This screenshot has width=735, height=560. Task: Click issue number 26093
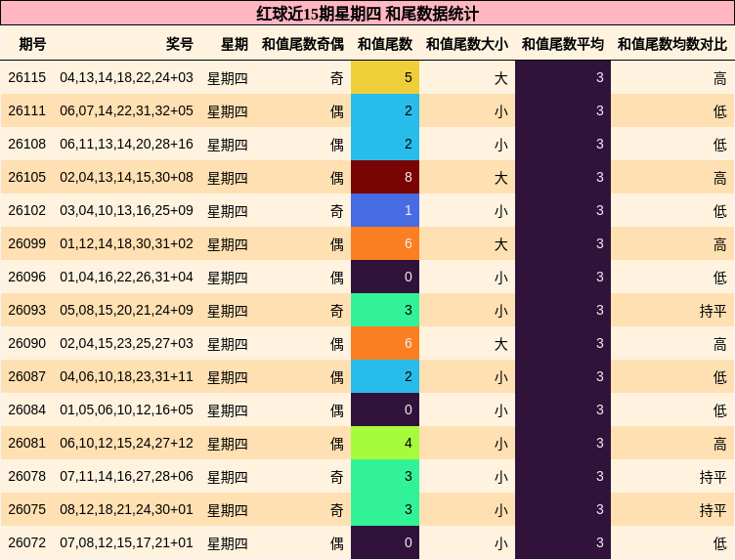click(x=26, y=310)
